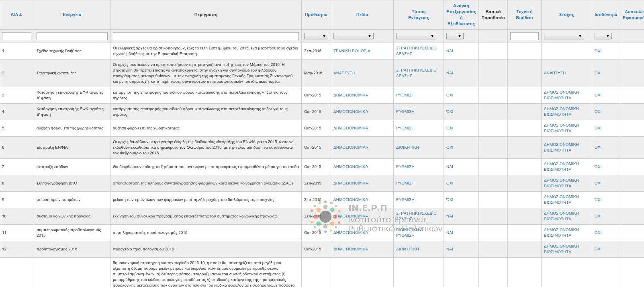644x287 pixels.
Task: Click the ΝΑΙ link in row 12
Action: [450, 249]
